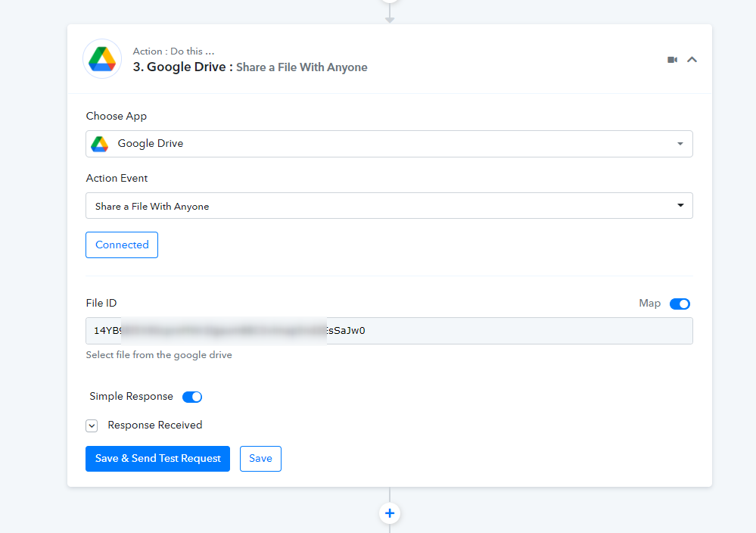Viewport: 756px width, 533px height.
Task: Click 'Select file from the google drive' hint text
Action: pos(159,355)
